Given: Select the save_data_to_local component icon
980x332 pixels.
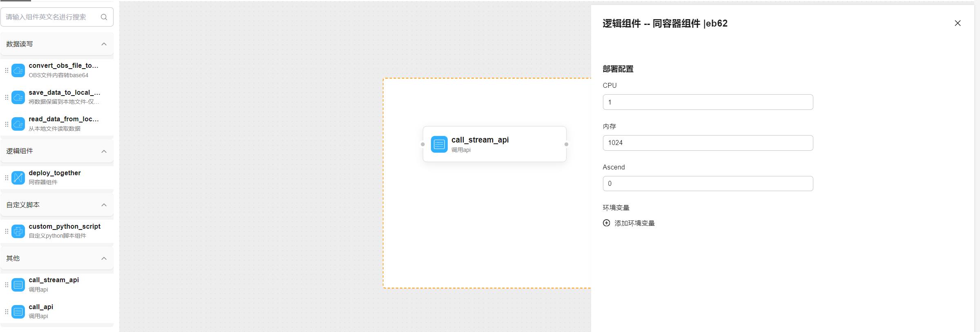Looking at the screenshot, I should [x=18, y=97].
